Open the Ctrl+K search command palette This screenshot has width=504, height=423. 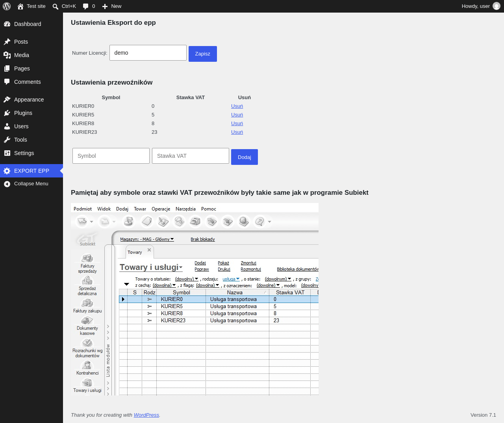65,6
